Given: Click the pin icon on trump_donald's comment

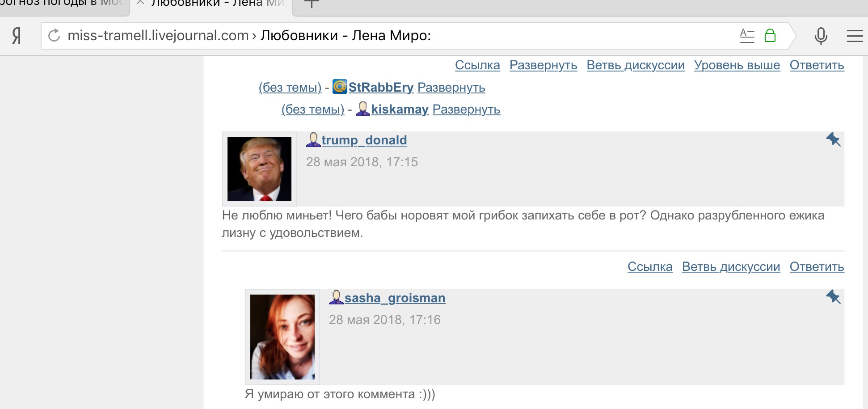Looking at the screenshot, I should (833, 139).
